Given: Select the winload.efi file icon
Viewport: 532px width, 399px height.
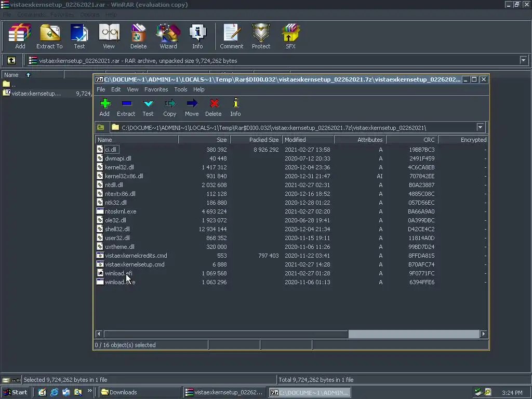Looking at the screenshot, I should click(x=100, y=273).
